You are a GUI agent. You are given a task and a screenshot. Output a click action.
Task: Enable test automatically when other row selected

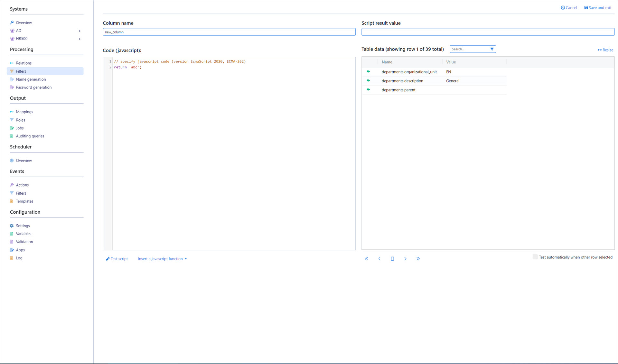pos(535,257)
